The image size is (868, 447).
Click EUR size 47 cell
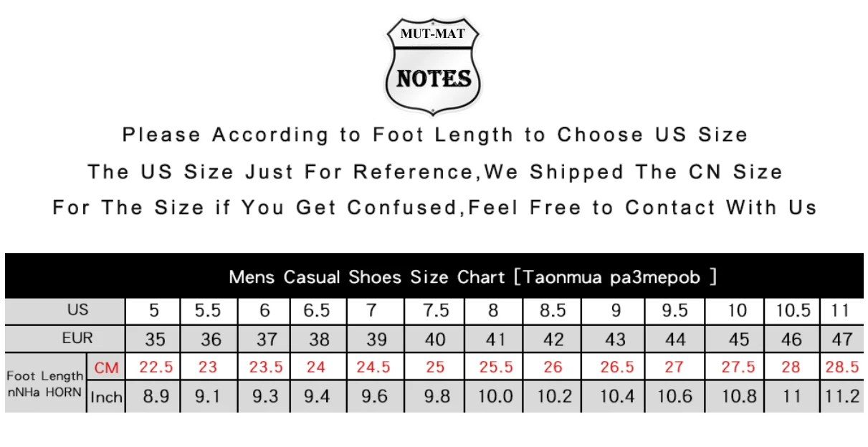click(843, 339)
